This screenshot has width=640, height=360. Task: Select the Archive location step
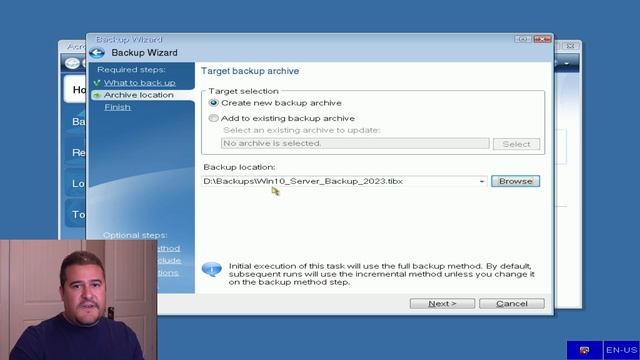[x=139, y=95]
